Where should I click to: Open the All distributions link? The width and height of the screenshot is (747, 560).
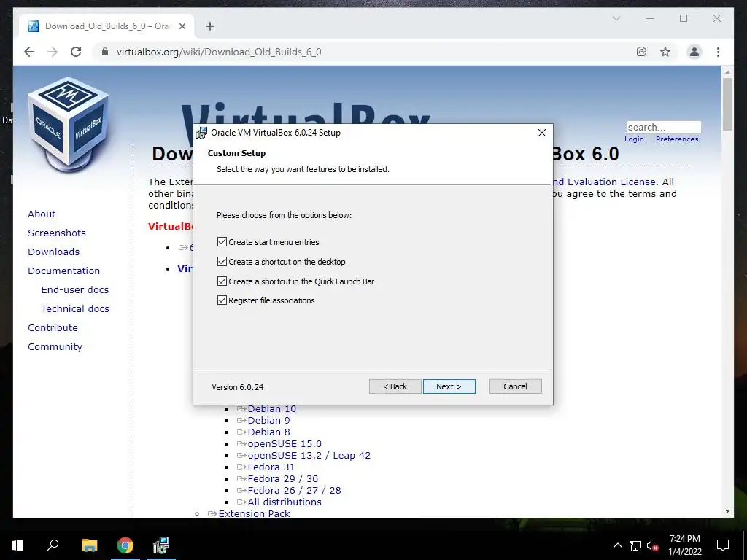(285, 502)
